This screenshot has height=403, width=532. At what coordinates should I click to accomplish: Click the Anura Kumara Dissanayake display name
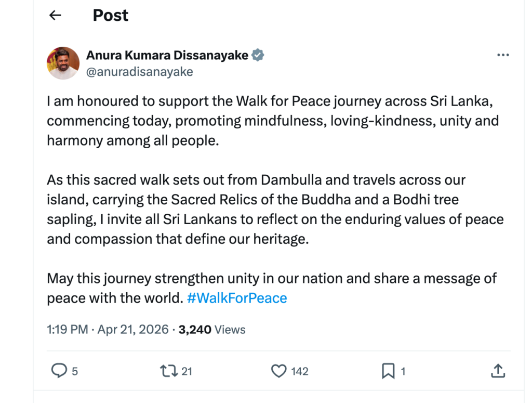tap(167, 55)
